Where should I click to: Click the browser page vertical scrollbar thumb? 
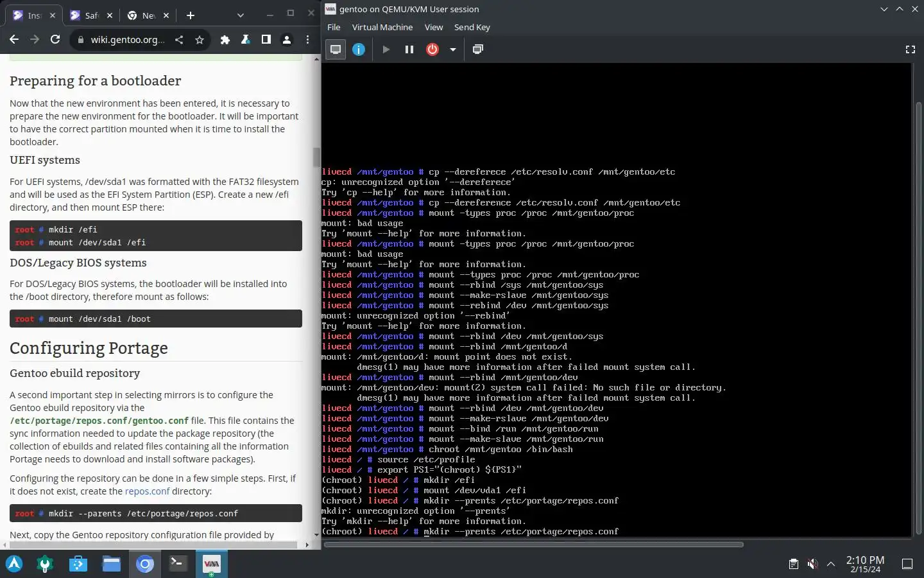coord(316,157)
